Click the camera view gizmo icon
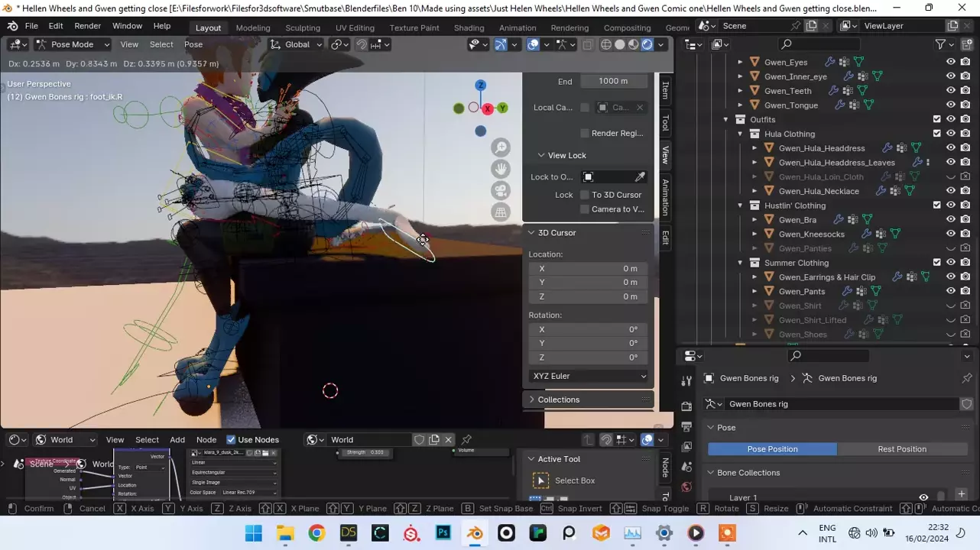 (501, 191)
